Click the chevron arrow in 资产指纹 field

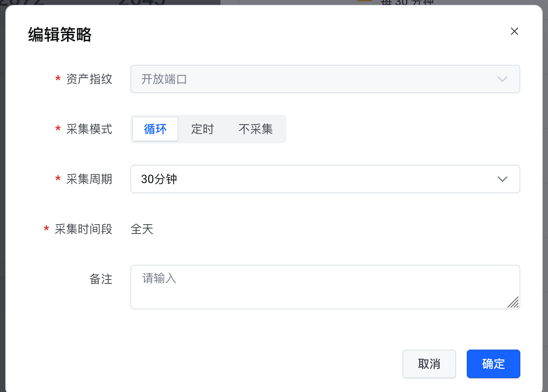[502, 79]
